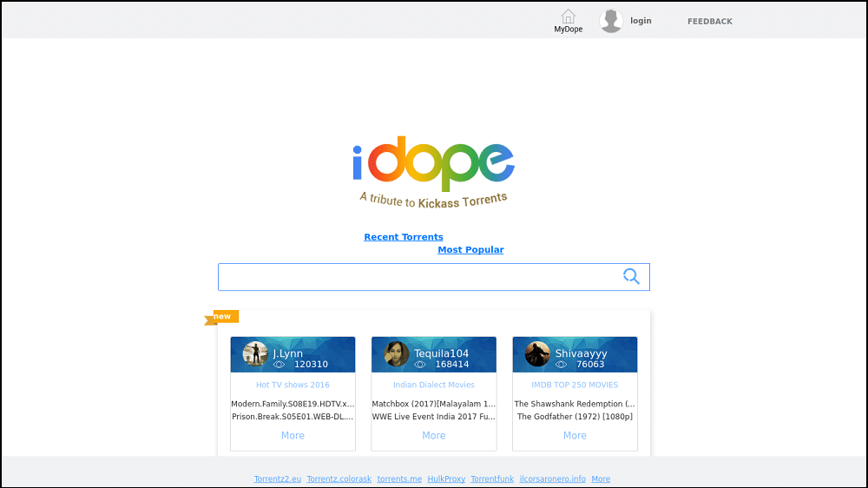868x488 pixels.
Task: Click More under Indian Dialect Movies
Action: click(x=433, y=435)
